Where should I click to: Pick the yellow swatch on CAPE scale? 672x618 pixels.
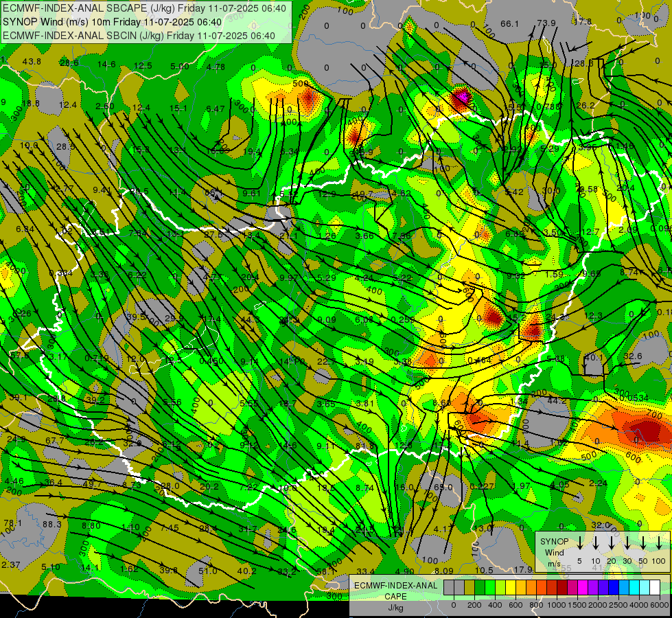click(x=511, y=588)
